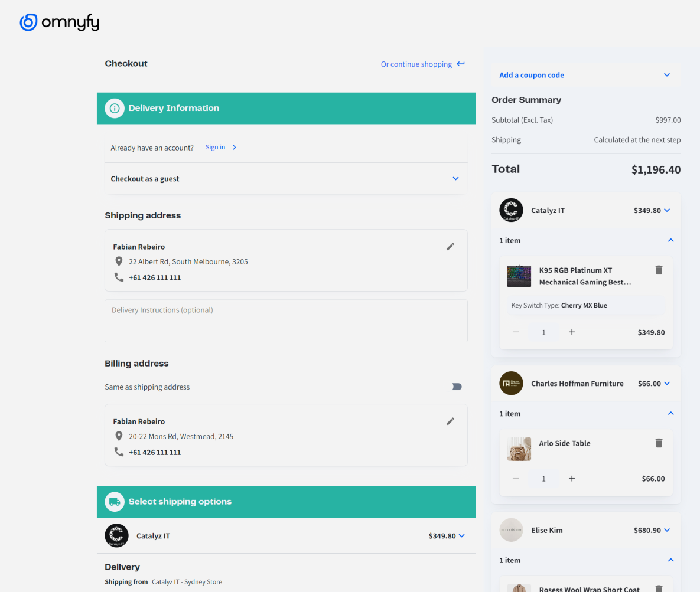Open the Arlo Side Table thumbnail
Image resolution: width=700 pixels, height=592 pixels.
[519, 449]
